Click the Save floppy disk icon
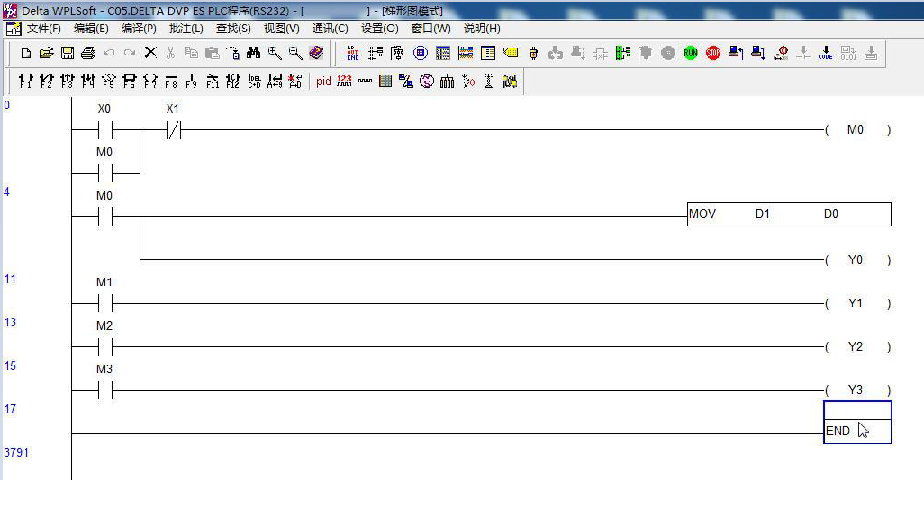 pos(67,53)
